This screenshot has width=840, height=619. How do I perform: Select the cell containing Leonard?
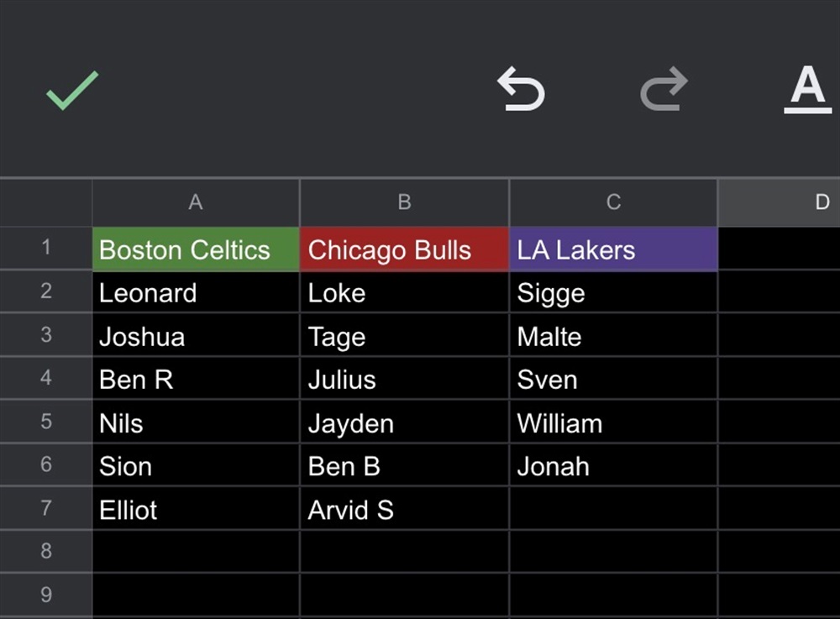point(196,293)
